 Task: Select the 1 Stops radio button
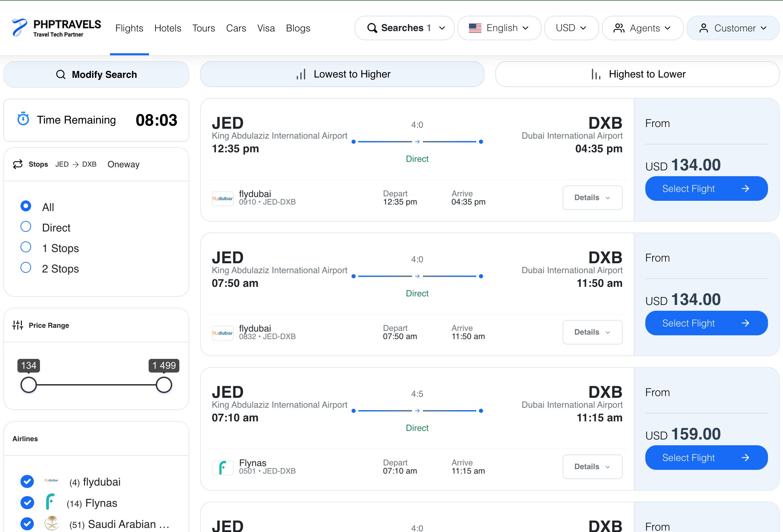click(x=26, y=247)
